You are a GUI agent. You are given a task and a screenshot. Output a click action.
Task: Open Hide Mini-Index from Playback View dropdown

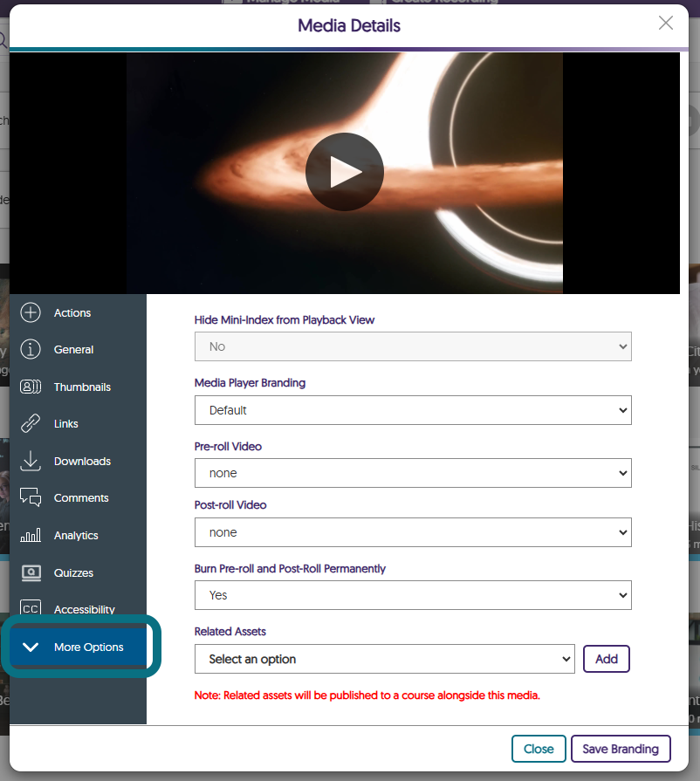click(413, 346)
